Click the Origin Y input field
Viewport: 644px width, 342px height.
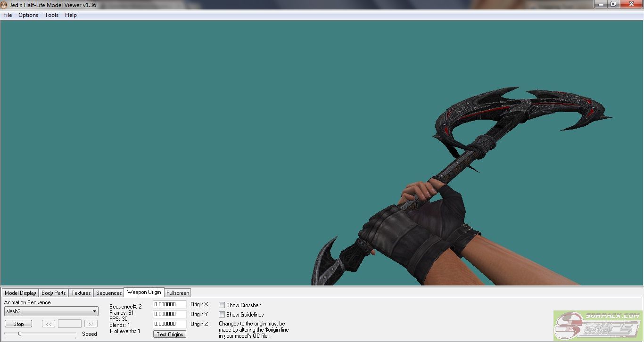[x=170, y=314]
